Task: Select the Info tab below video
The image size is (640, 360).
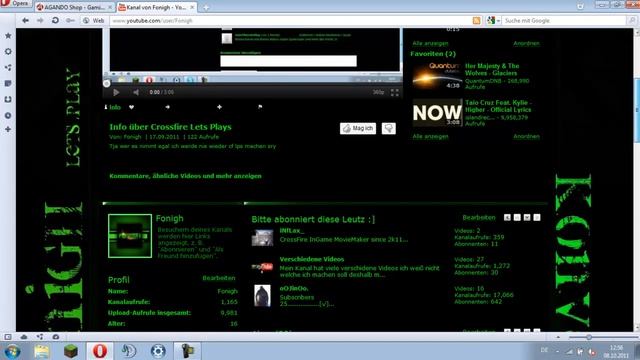Action: point(113,107)
